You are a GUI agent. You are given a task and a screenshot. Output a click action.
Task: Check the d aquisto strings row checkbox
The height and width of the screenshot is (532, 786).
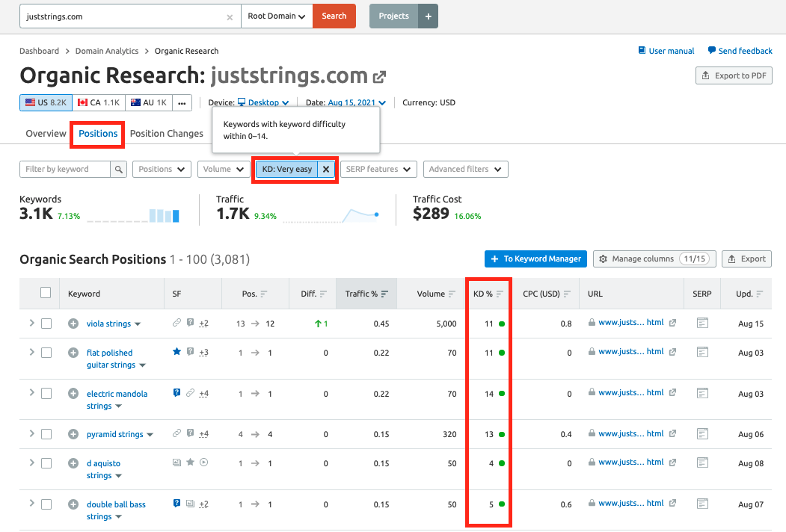click(x=46, y=463)
